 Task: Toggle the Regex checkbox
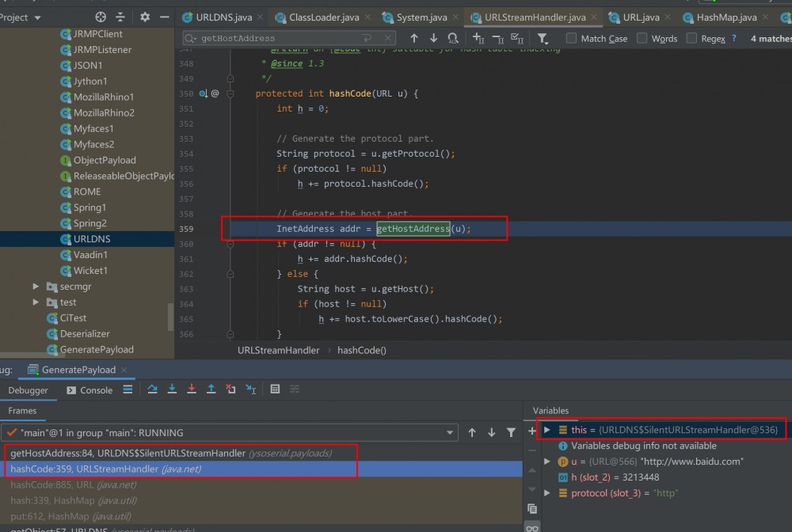click(691, 37)
